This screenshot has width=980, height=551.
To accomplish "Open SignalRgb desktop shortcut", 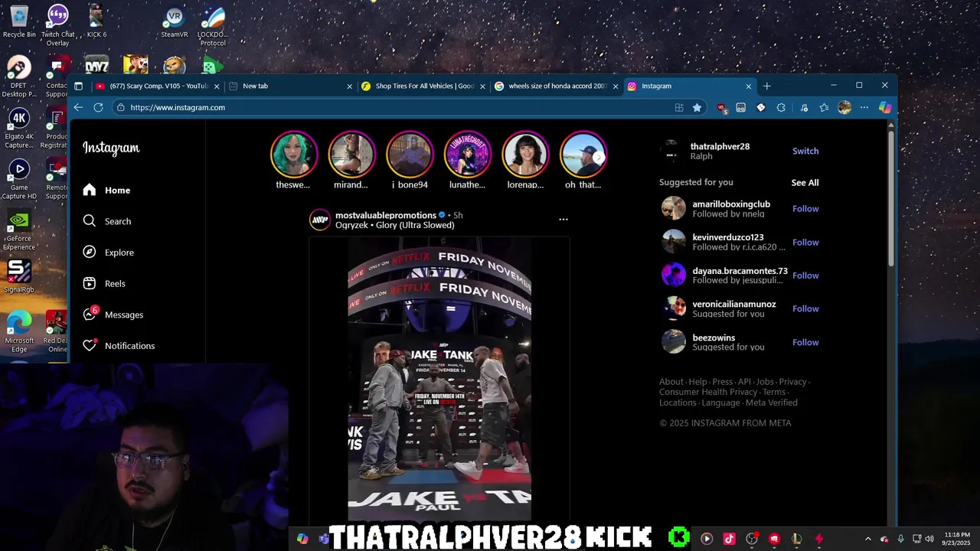I will click(19, 277).
